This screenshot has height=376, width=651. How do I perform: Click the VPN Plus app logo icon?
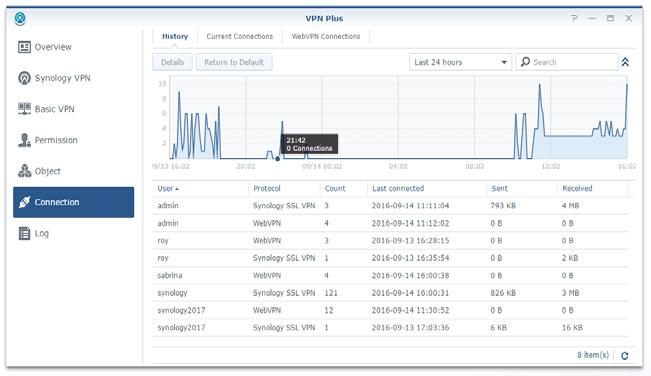click(20, 18)
